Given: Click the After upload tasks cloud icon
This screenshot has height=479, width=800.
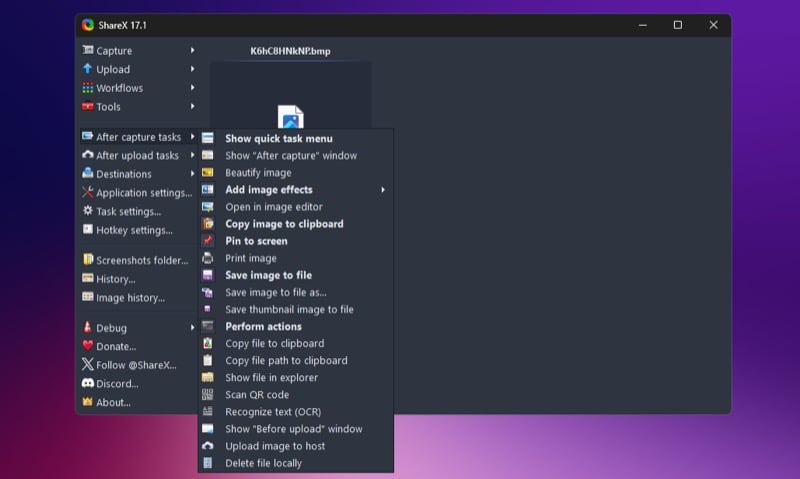Looking at the screenshot, I should click(88, 155).
